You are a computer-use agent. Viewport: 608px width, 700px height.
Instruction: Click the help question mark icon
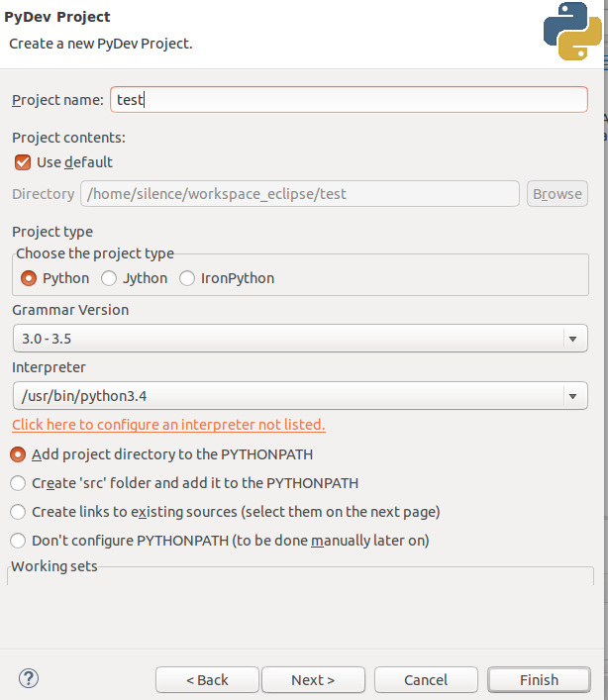(x=29, y=678)
